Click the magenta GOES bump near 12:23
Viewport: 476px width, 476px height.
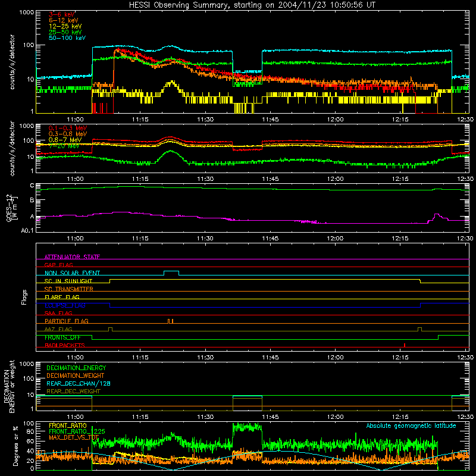(x=437, y=217)
